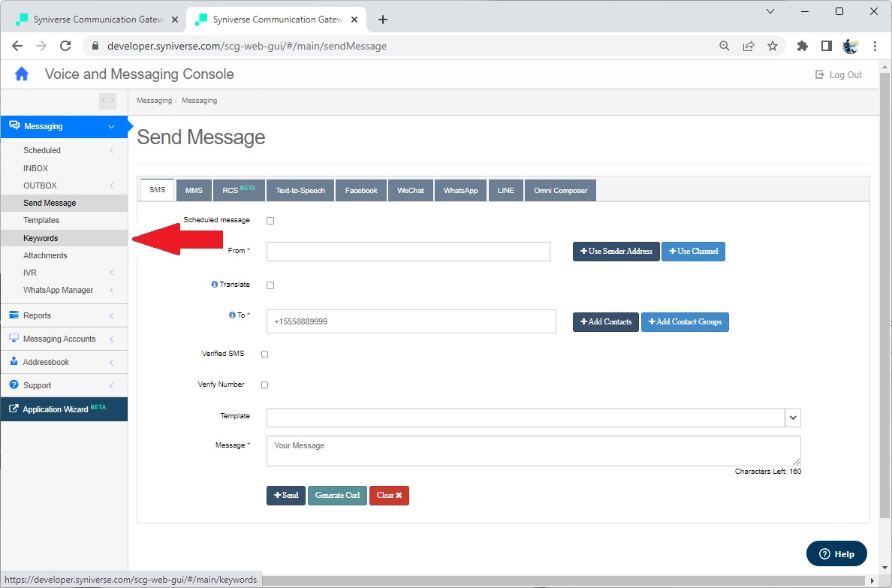Click the To field info icon
Image resolution: width=892 pixels, height=588 pixels.
[232, 315]
